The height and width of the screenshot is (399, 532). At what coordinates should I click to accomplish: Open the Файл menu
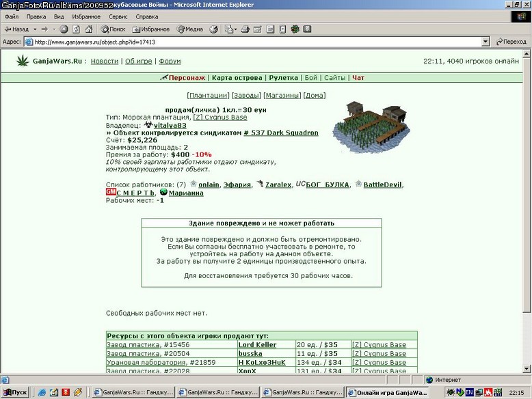click(12, 16)
